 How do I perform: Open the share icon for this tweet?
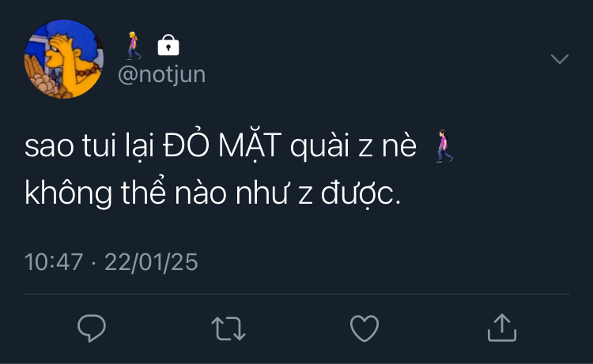[501, 327]
